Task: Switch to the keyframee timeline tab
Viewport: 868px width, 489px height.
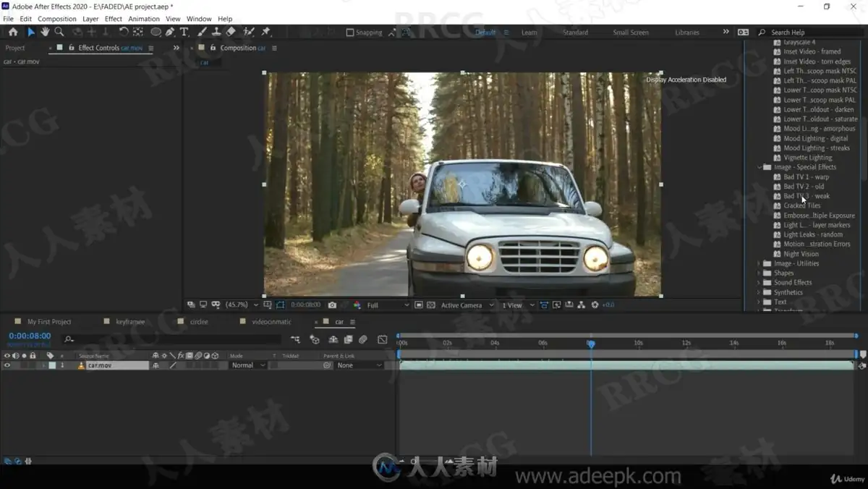Action: pos(130,322)
